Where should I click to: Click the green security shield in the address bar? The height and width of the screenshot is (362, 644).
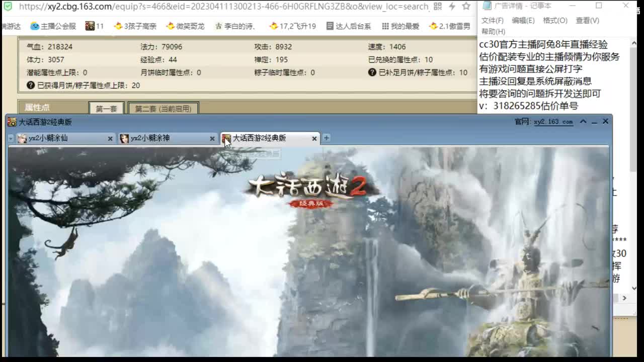coord(8,7)
